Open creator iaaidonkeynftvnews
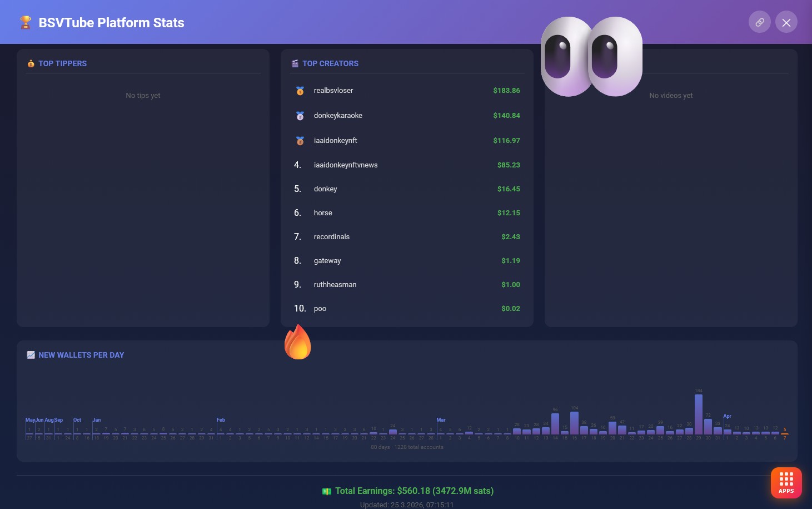This screenshot has height=509, width=812. point(345,165)
